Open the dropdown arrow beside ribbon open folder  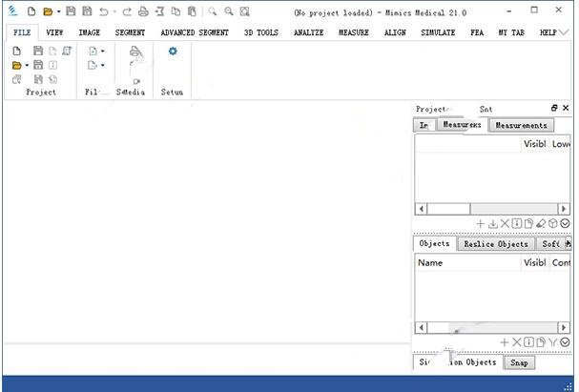(27, 66)
